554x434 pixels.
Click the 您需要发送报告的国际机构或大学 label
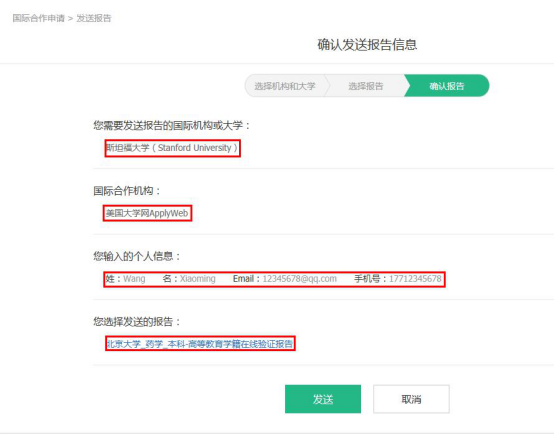[x=172, y=125]
